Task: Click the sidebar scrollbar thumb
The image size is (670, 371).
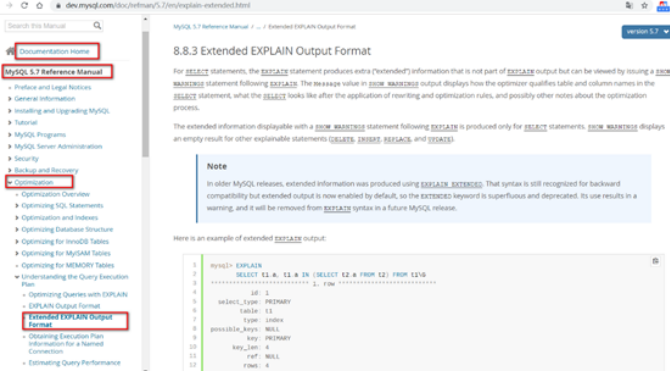Action: coord(146,94)
